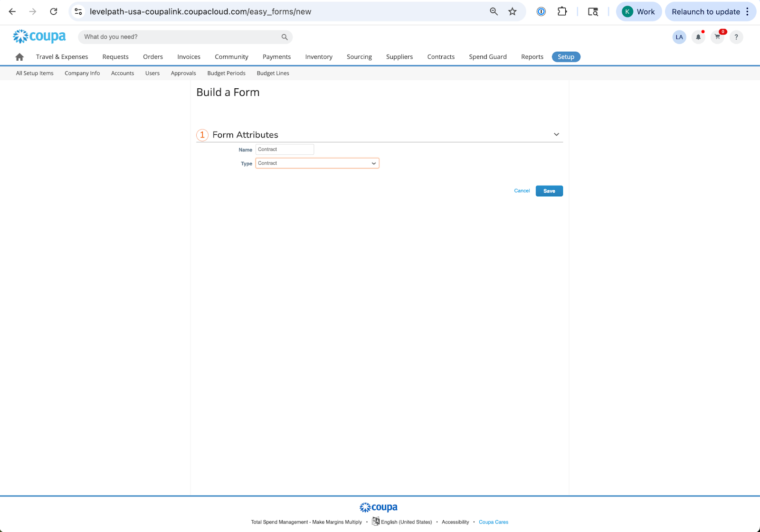This screenshot has height=532, width=760.
Task: Click the search magnifier icon in Coupa
Action: pos(285,37)
